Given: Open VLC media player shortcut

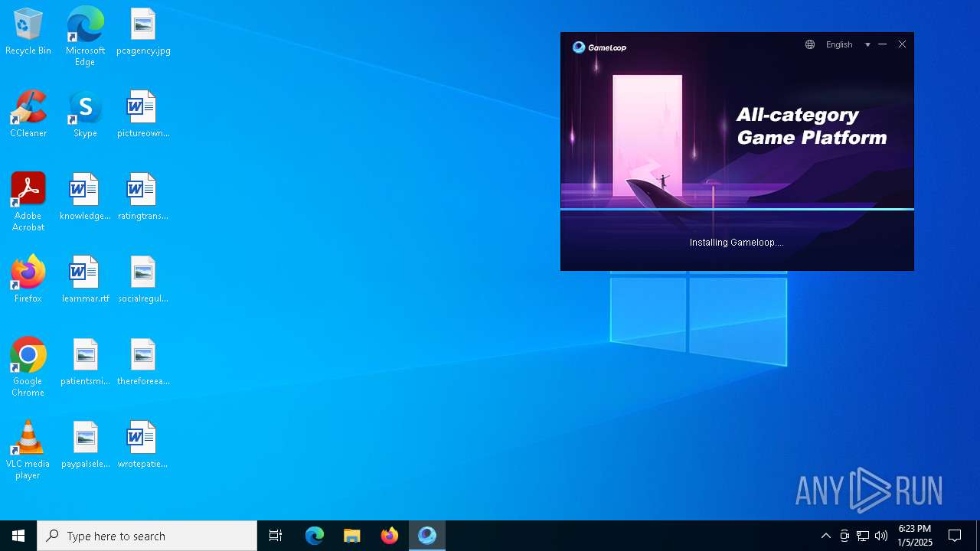Looking at the screenshot, I should 28,450.
